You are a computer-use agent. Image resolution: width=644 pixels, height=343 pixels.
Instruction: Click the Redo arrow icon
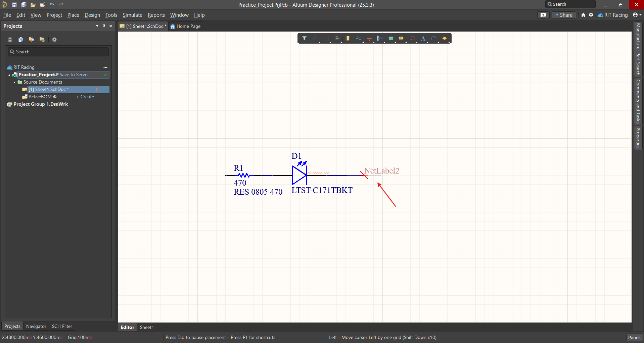[x=61, y=5]
